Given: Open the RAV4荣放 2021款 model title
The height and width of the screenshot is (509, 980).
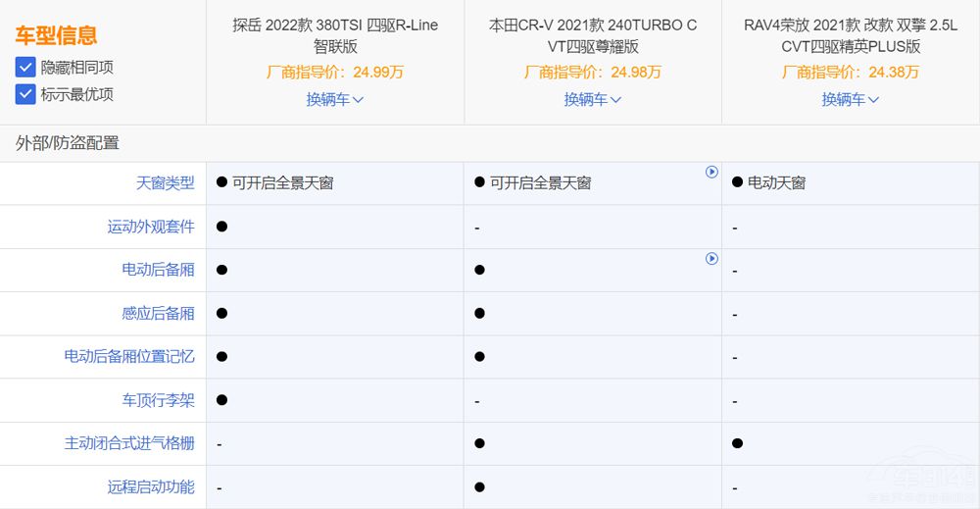Looking at the screenshot, I should [851, 35].
